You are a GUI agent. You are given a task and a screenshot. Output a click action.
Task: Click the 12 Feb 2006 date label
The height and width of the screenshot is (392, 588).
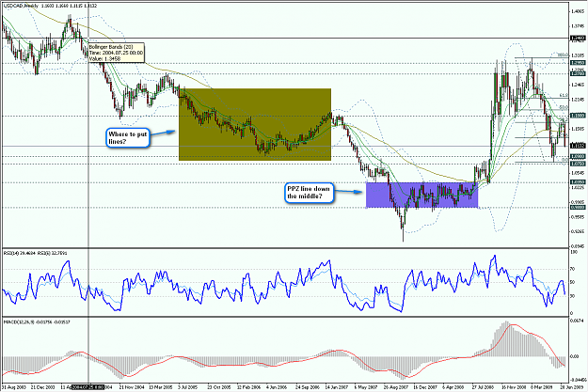249,386
